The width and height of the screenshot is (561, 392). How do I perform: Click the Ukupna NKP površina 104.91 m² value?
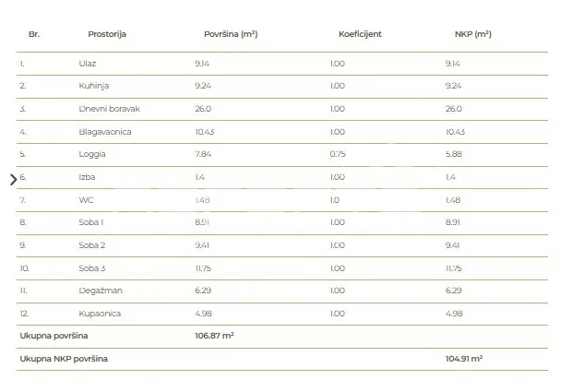464,359
